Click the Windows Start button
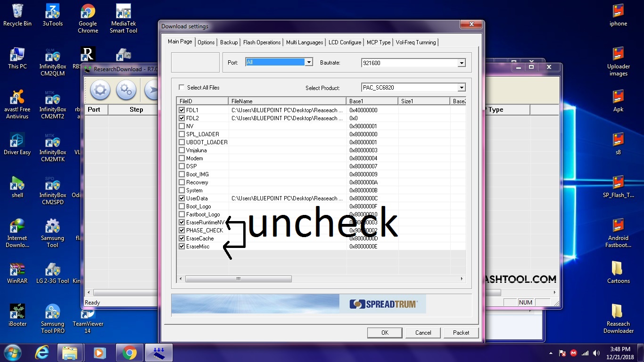 pos(13,353)
